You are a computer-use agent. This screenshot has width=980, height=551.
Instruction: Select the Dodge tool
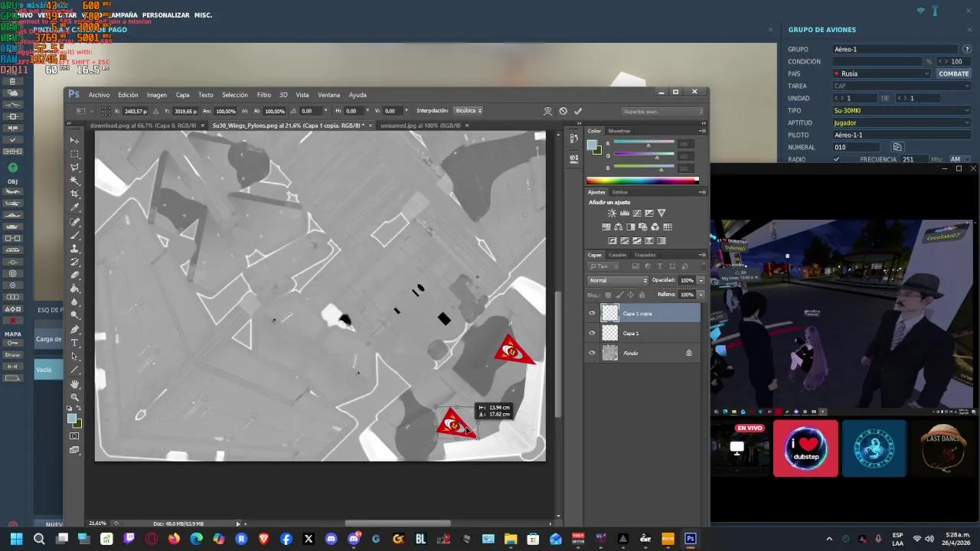74,315
